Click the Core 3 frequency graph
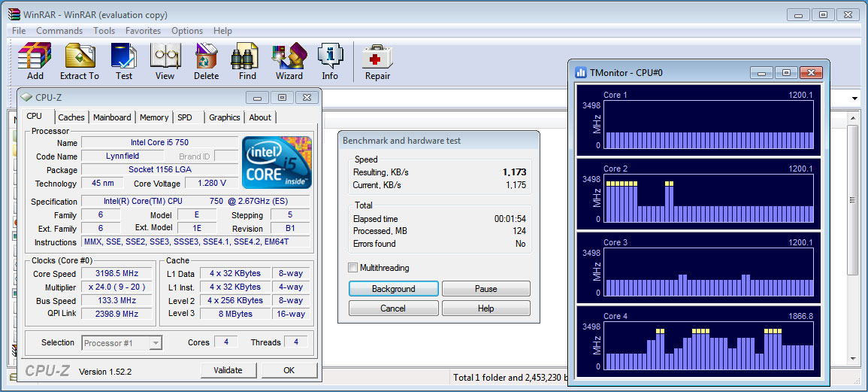Viewport: 868px width, 392px height. (709, 272)
